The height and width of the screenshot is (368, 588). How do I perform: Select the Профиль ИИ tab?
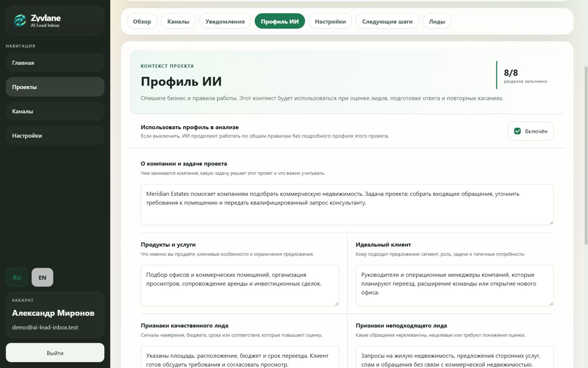pyautogui.click(x=280, y=21)
